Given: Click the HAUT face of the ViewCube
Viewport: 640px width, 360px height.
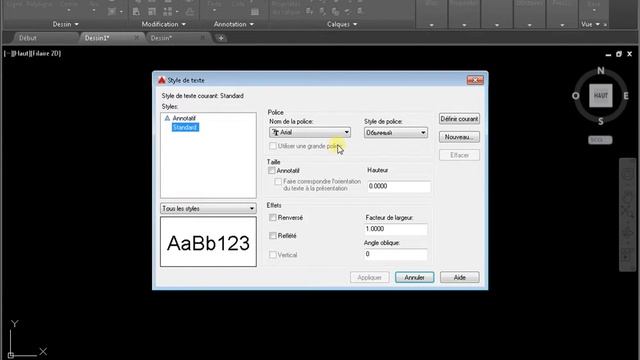Looking at the screenshot, I should 600,96.
